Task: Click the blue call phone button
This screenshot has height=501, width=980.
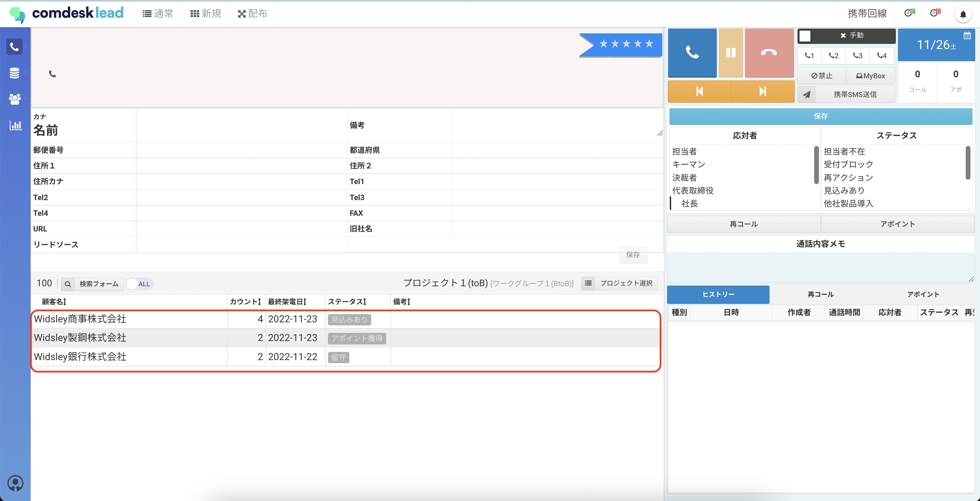Action: pyautogui.click(x=692, y=52)
